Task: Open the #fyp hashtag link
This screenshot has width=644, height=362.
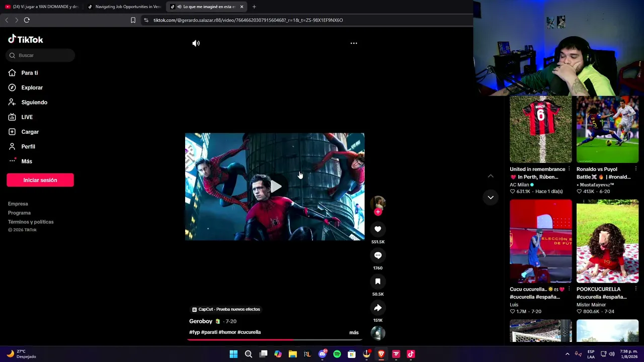Action: (194, 332)
